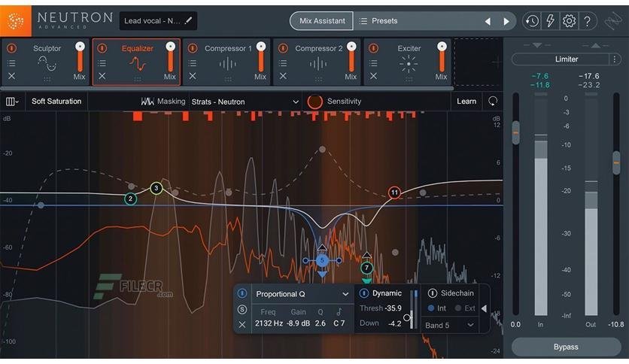This screenshot has height=364, width=629.
Task: Select the Sculptor module tab
Action: tap(45, 62)
